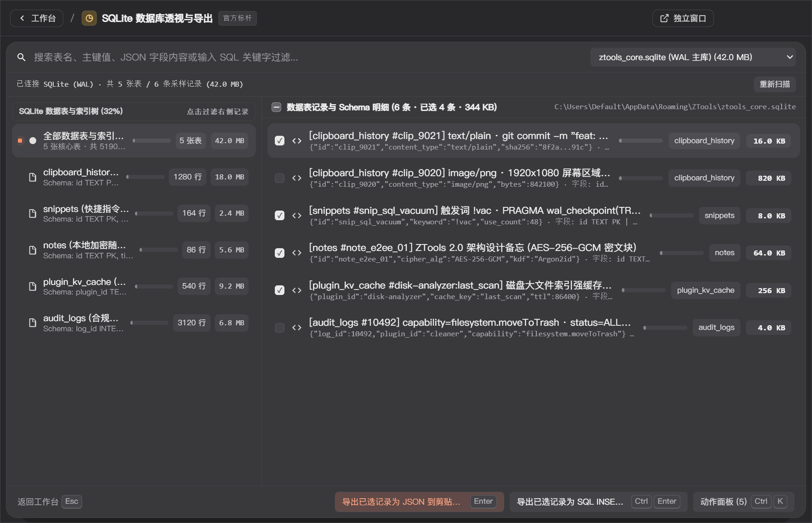812x523 pixels.
Task: Uncheck the clip_9021 record checkbox
Action: click(x=279, y=141)
